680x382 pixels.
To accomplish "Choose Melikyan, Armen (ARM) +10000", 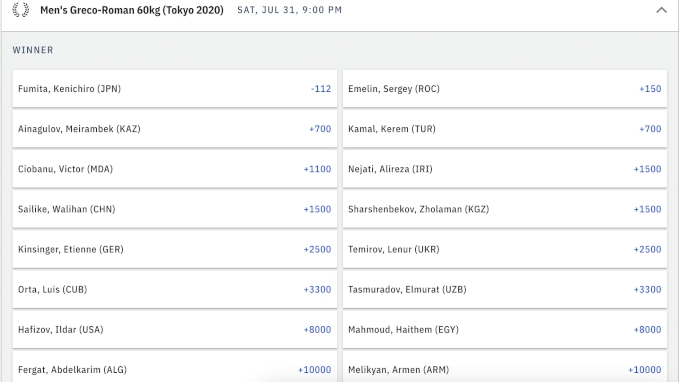I will pyautogui.click(x=505, y=368).
